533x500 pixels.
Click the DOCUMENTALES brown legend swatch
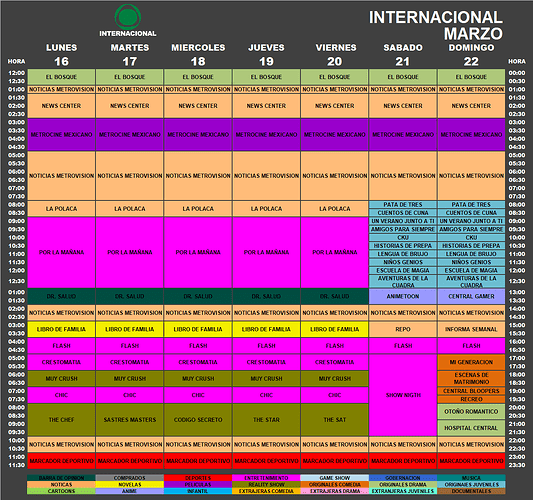point(471,491)
